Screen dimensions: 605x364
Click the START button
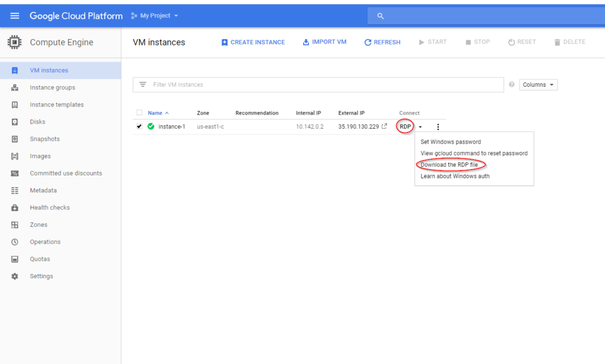pos(432,42)
